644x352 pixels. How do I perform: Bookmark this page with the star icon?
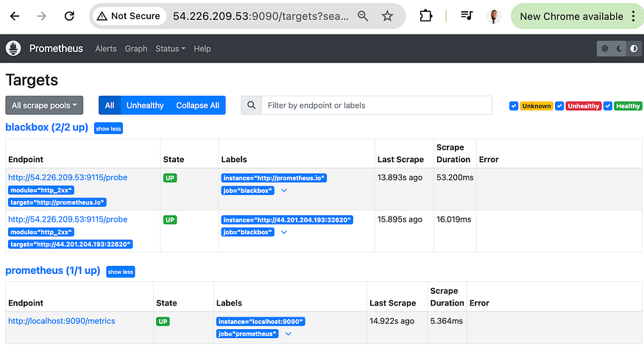tap(387, 16)
